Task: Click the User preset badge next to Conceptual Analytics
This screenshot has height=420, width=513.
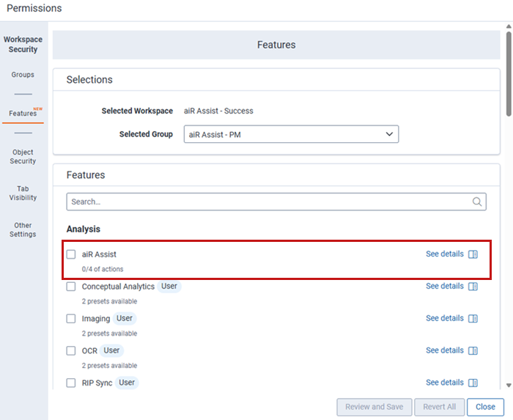Action: (x=169, y=286)
